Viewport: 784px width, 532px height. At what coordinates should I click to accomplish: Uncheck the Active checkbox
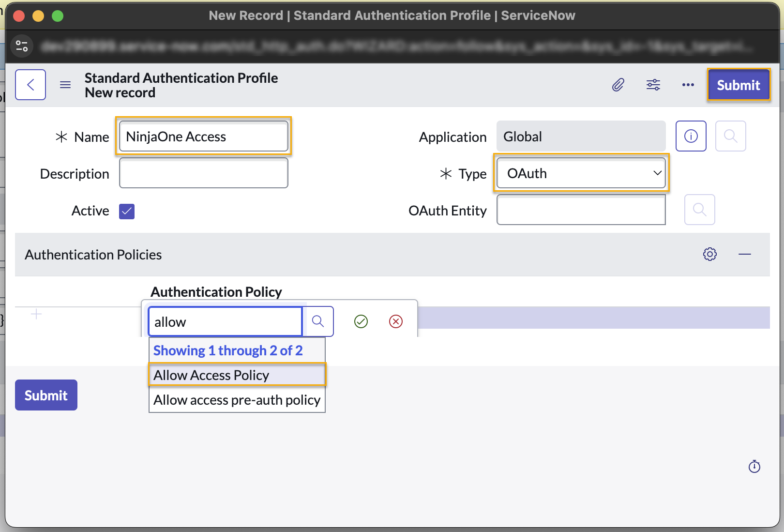click(x=127, y=212)
